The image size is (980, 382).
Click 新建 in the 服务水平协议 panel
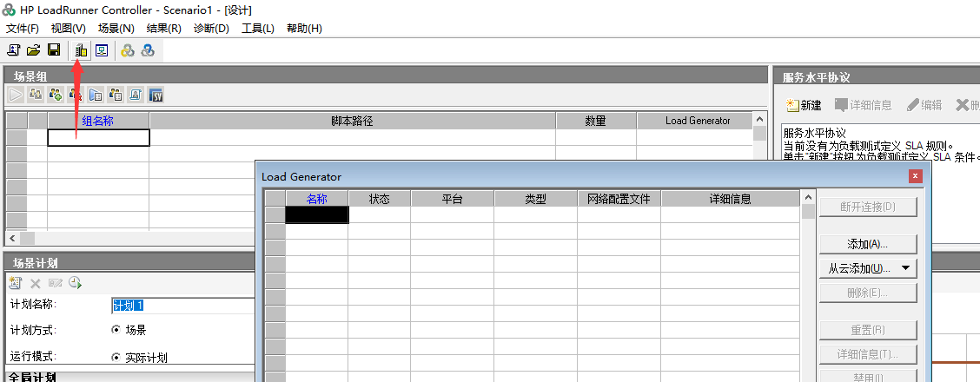click(804, 105)
